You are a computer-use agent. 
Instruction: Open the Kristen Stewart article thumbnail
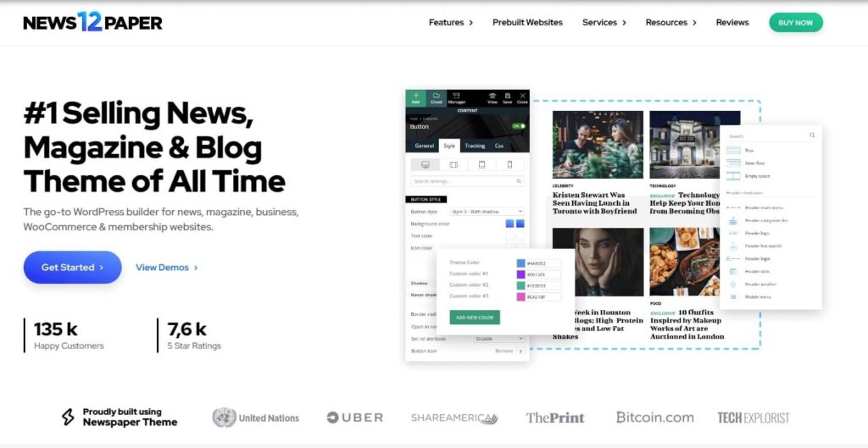click(598, 145)
